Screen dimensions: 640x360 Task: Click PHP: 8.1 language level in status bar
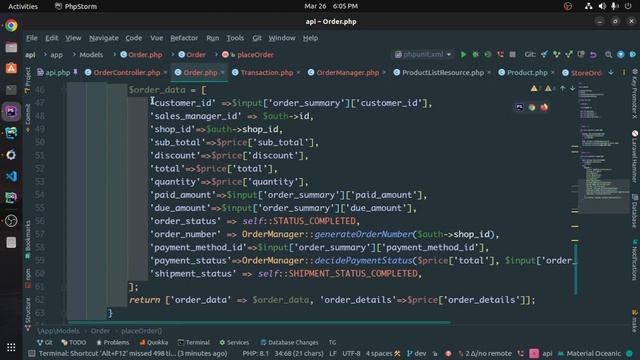point(256,353)
